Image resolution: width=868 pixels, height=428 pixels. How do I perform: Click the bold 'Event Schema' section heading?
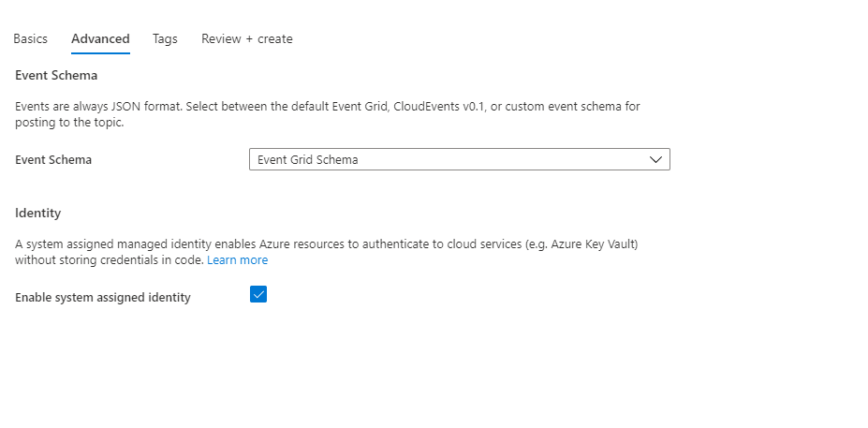pos(56,75)
